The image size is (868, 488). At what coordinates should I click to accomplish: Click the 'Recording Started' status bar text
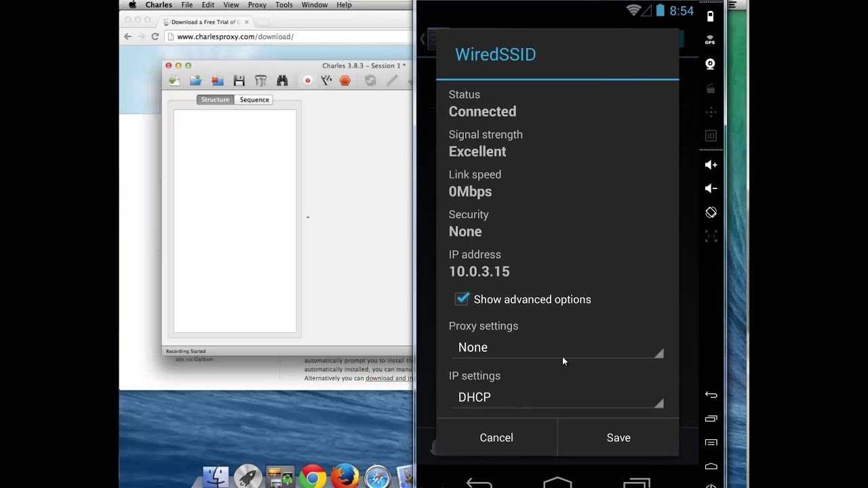point(186,351)
